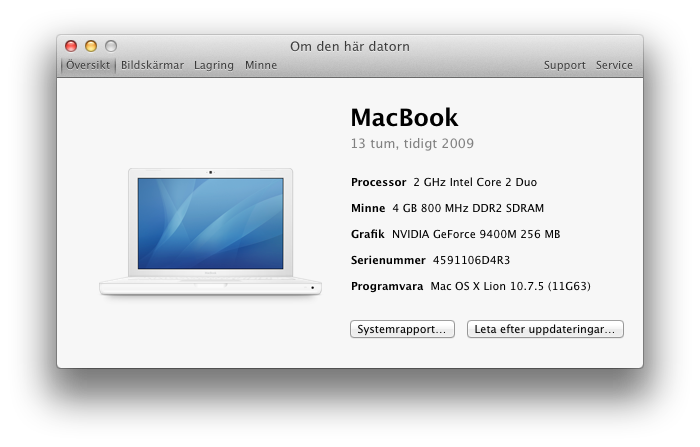This screenshot has height=447, width=700.
Task: Click the Systemrapport… button
Action: (402, 329)
